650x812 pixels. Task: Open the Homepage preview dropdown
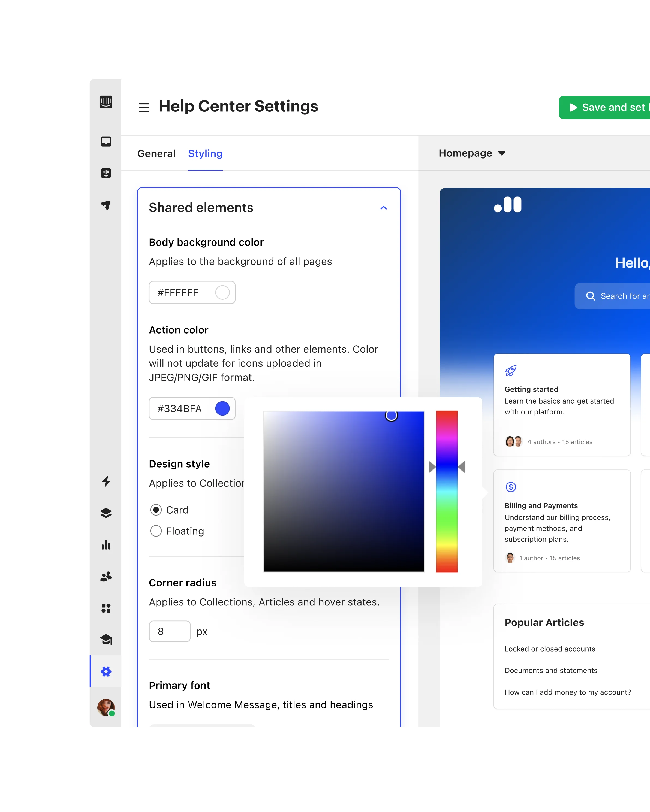(472, 153)
